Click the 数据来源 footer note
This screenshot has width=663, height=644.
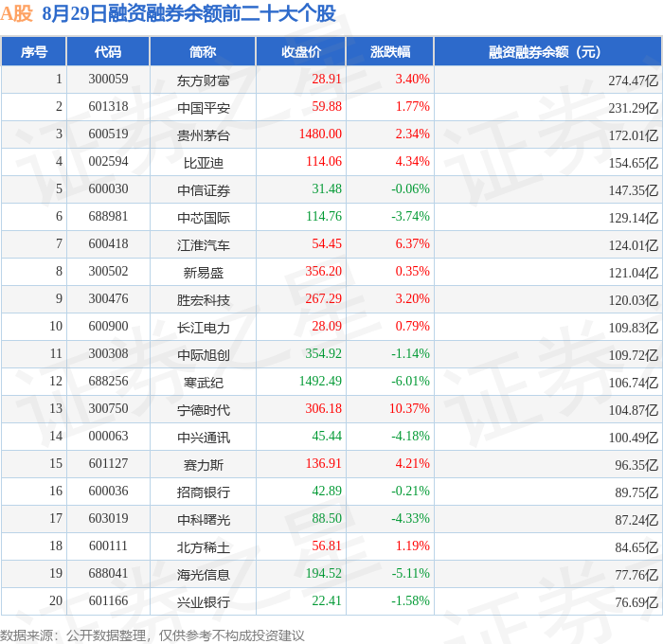[152, 635]
